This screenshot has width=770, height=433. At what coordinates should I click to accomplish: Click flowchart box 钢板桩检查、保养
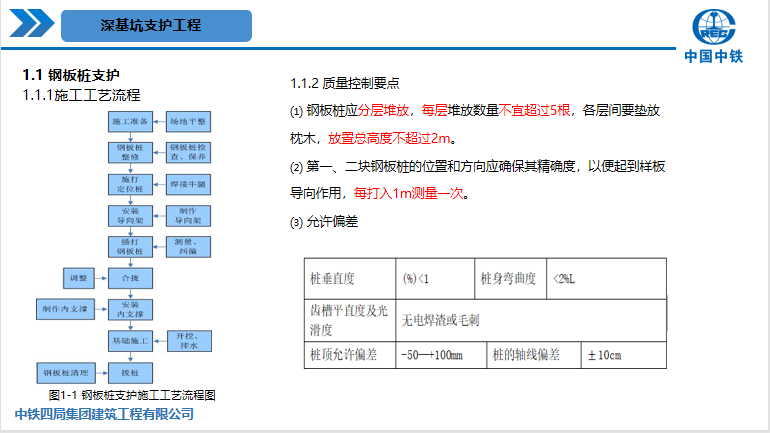point(188,152)
